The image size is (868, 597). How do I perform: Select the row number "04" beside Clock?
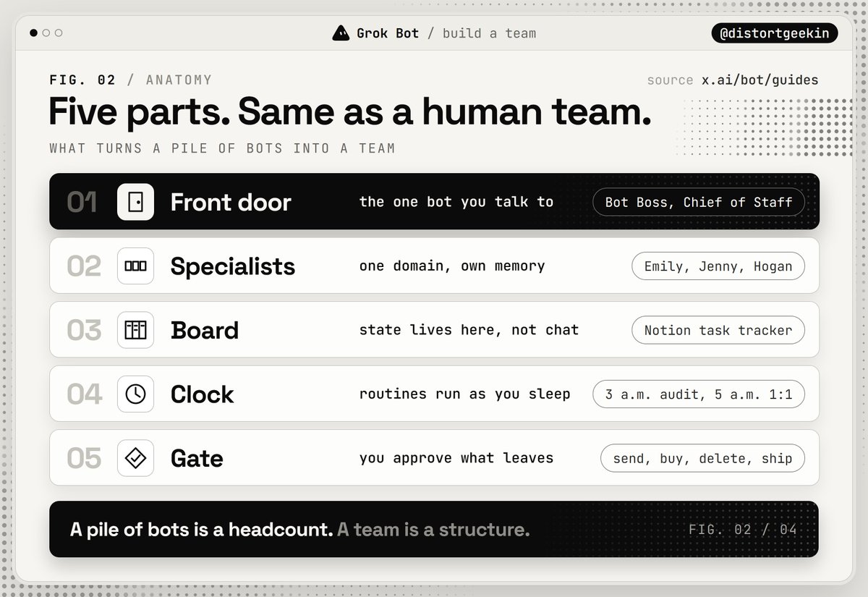pyautogui.click(x=84, y=394)
